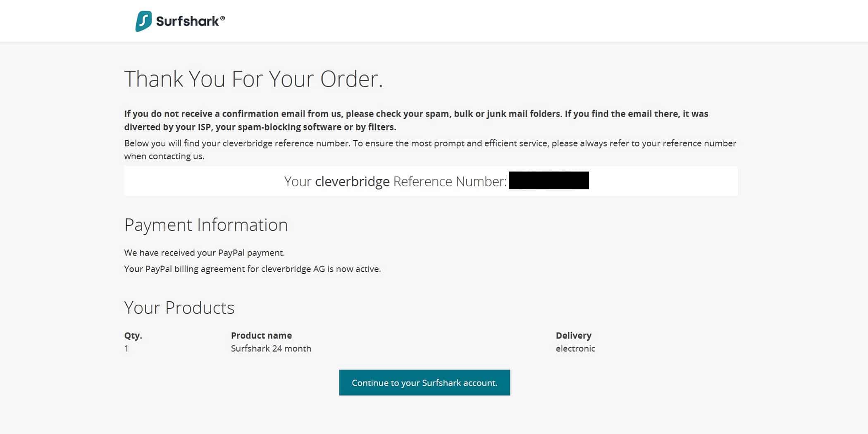Viewport: 868px width, 434px height.
Task: Select the 'Thank You For Your Order.' heading
Action: pyautogui.click(x=253, y=79)
